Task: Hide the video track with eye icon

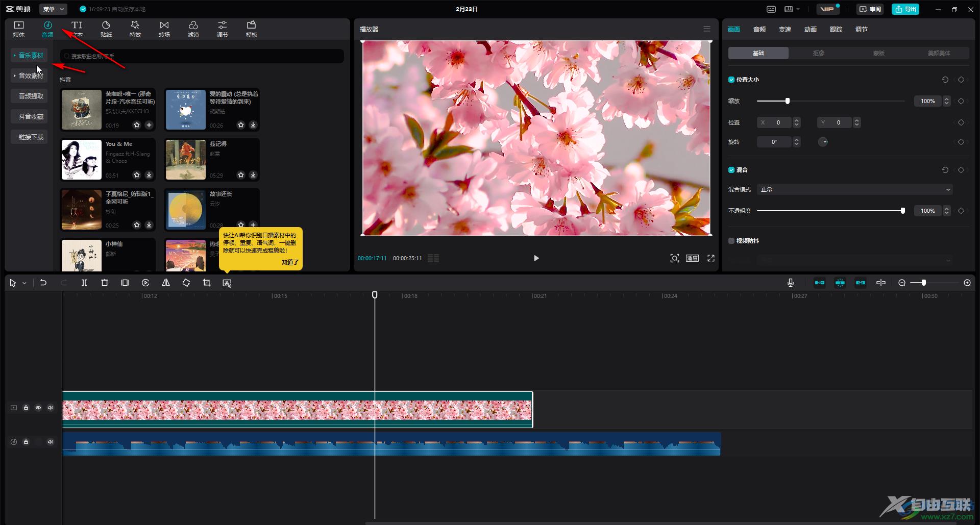Action: click(x=38, y=408)
